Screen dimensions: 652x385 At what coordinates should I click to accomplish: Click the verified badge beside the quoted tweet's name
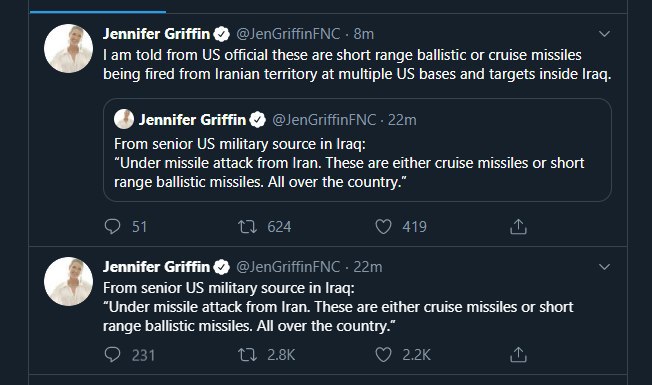[x=258, y=120]
